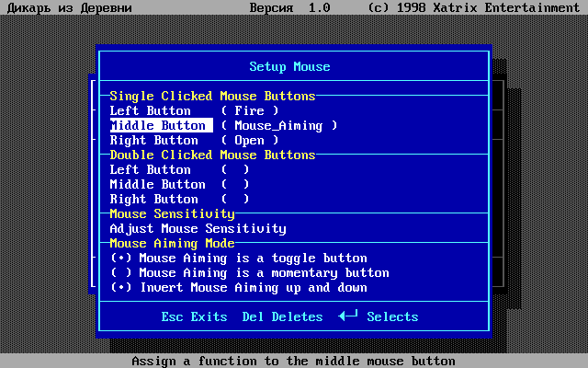Image resolution: width=588 pixels, height=368 pixels.
Task: Click the Mouse Aiming Mode header
Action: click(x=172, y=243)
